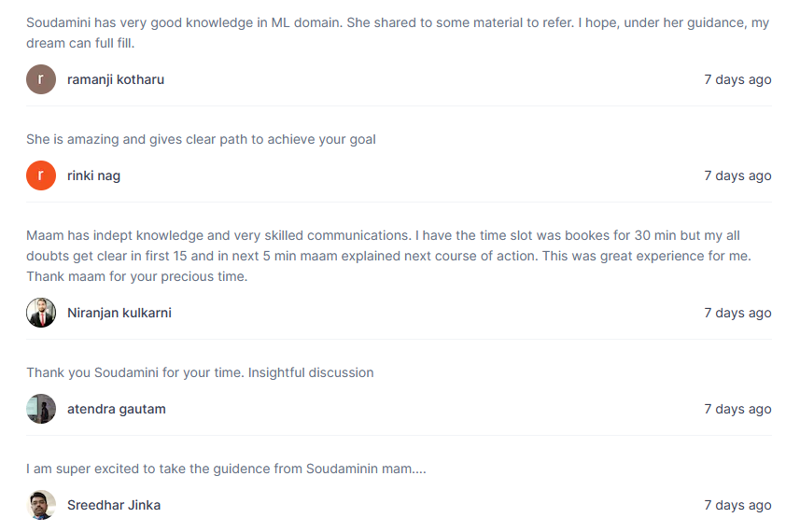Viewport: 800px width, 532px height.
Task: Click the name atendra gautam
Action: [117, 409]
